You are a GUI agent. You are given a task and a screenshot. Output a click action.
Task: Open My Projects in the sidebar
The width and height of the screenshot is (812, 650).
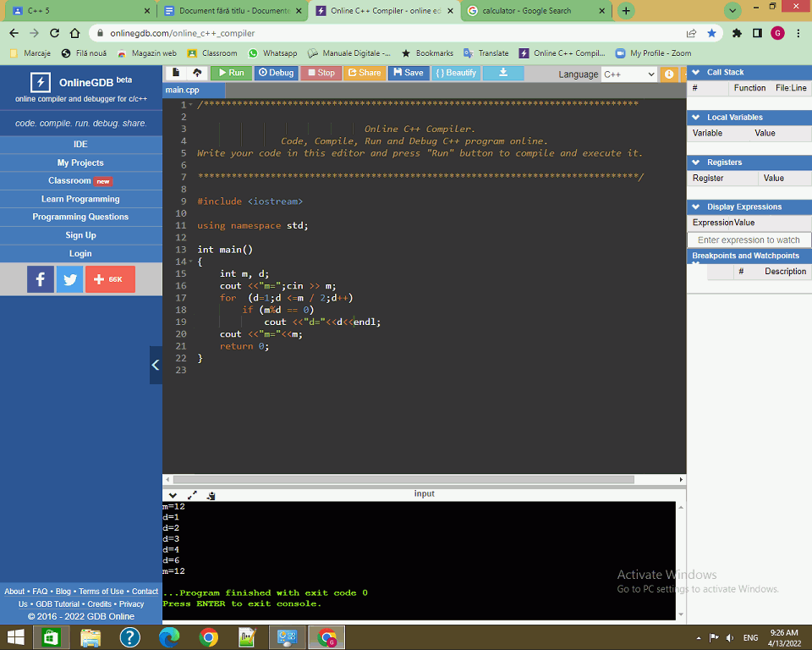80,162
